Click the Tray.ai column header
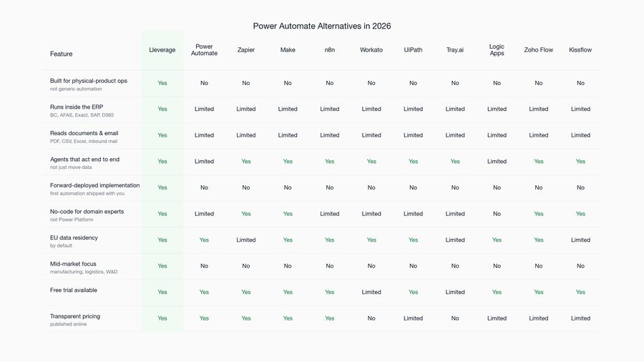The width and height of the screenshot is (644, 362). (455, 49)
